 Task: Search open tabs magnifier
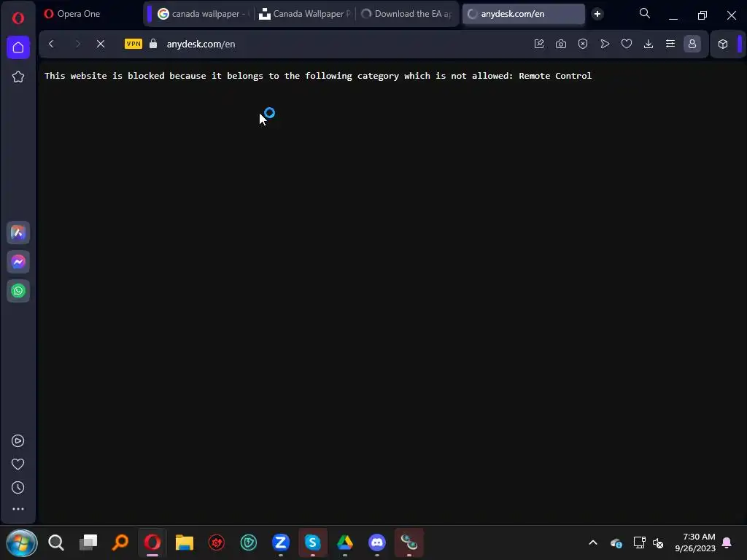coord(645,13)
